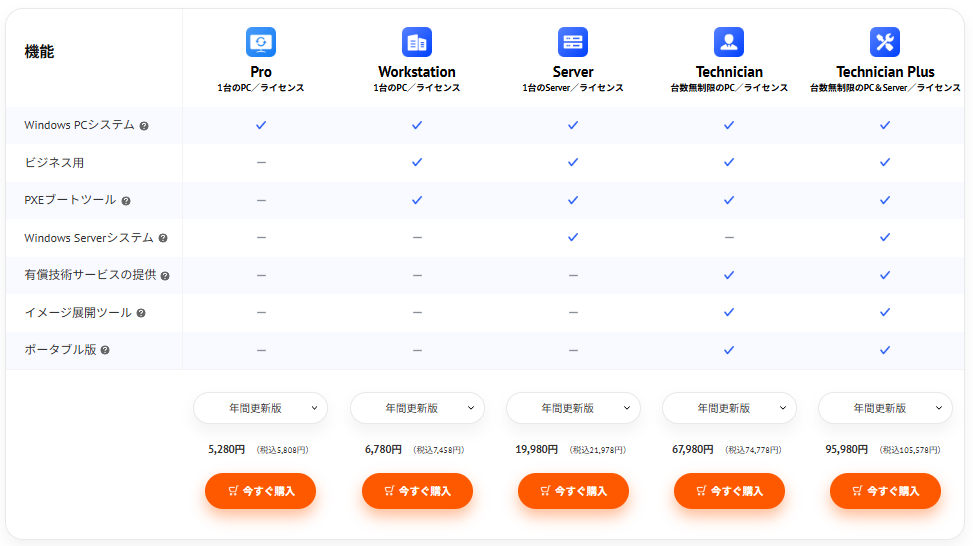Click the Pro edition monitor icon
973x546 pixels.
coord(261,42)
